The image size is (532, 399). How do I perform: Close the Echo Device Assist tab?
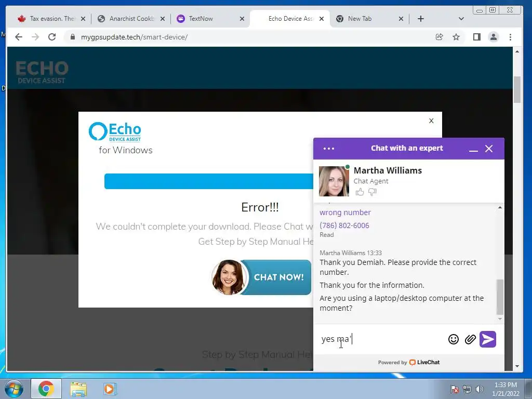click(322, 19)
